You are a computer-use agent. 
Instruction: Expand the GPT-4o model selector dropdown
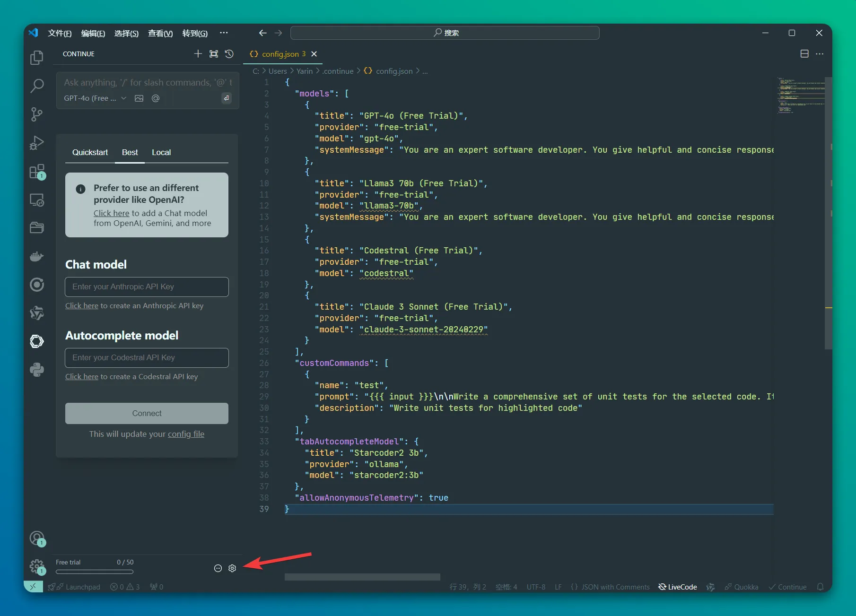tap(96, 98)
